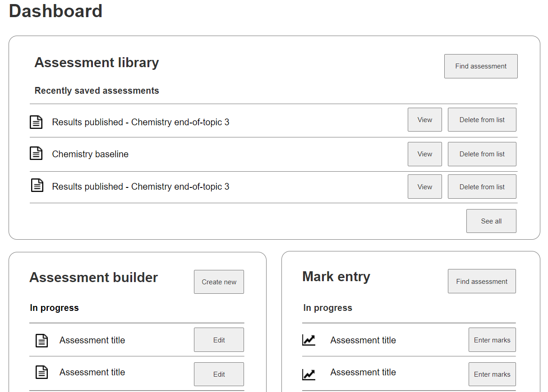Edit the second in-progress assessment
Image resolution: width=548 pixels, height=392 pixels.
coord(219,374)
